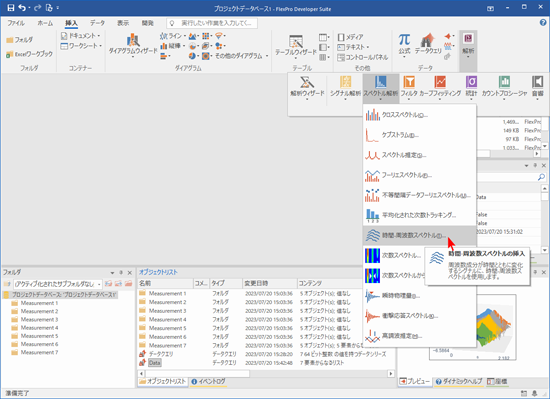
Task: Switch to the ホーム tab
Action: coord(45,23)
